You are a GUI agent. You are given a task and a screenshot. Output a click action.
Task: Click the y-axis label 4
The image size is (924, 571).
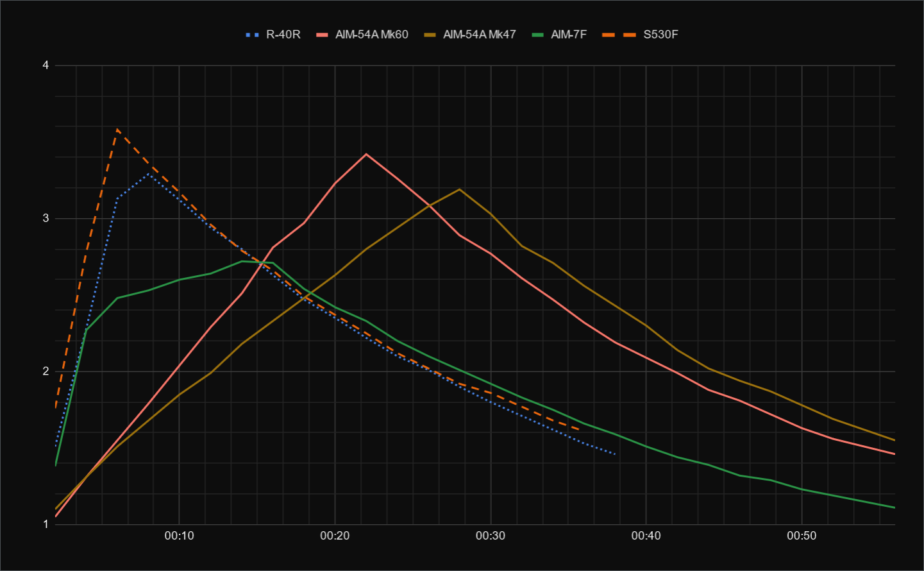click(x=46, y=65)
